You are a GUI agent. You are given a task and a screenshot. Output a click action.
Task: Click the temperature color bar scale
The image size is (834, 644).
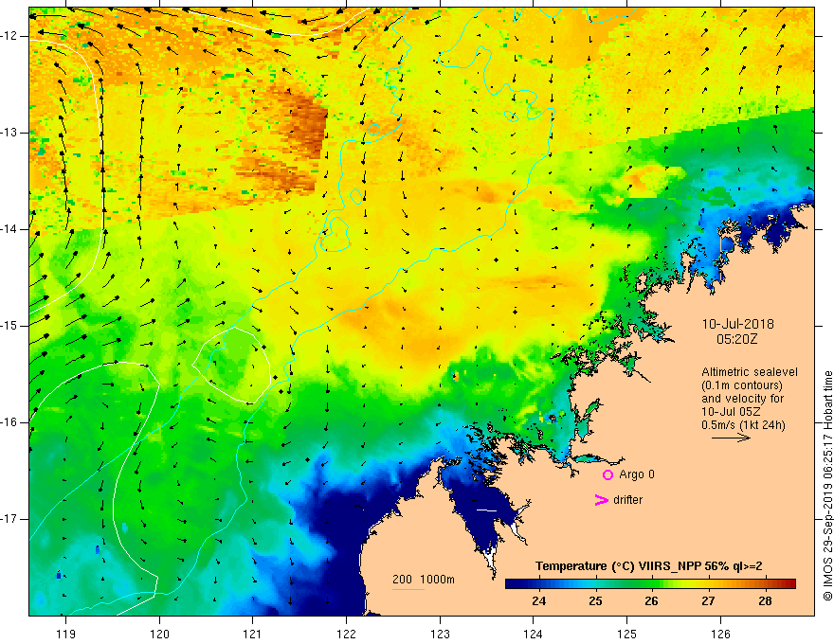click(x=650, y=583)
